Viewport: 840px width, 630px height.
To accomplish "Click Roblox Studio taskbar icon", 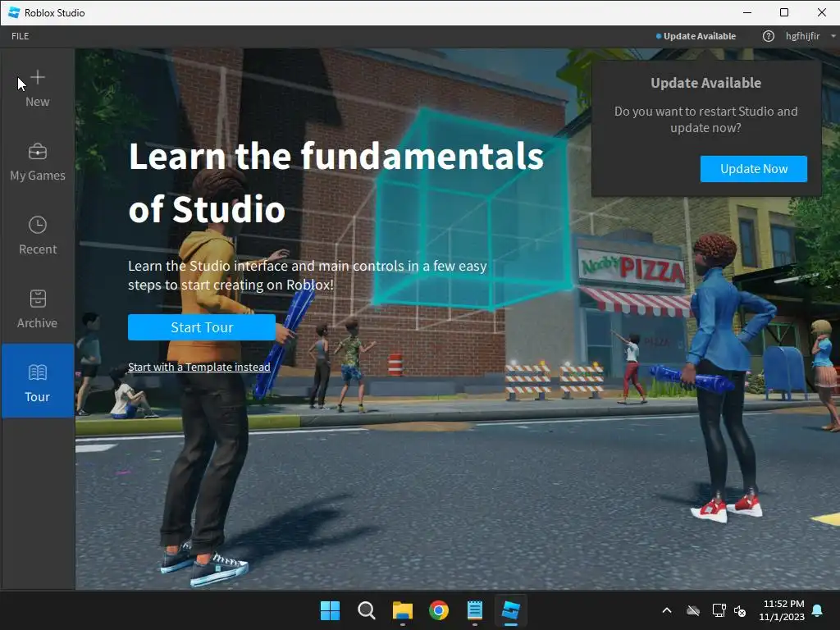I will [x=510, y=610].
